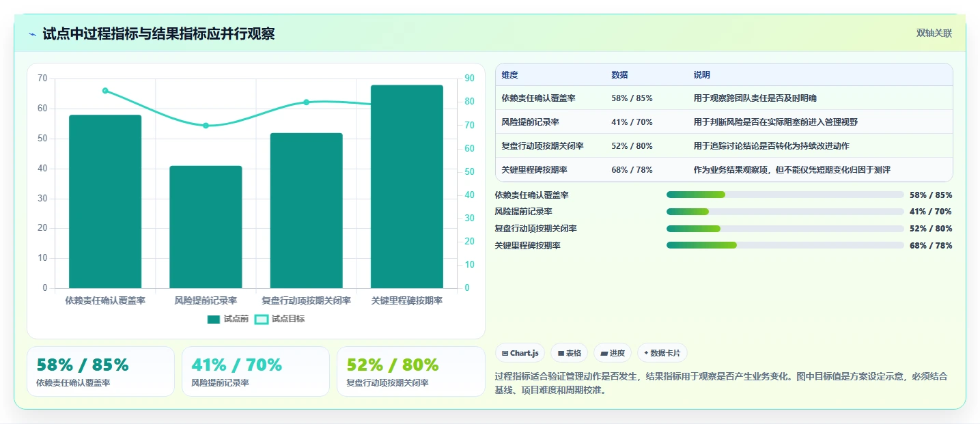Open the 41% / 70% data card
The height and width of the screenshot is (424, 980).
[x=255, y=371]
